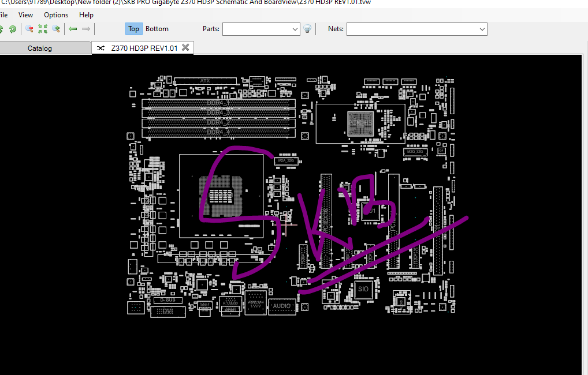This screenshot has width=588, height=375.
Task: Click the zoom out magnifier icon
Action: [29, 29]
